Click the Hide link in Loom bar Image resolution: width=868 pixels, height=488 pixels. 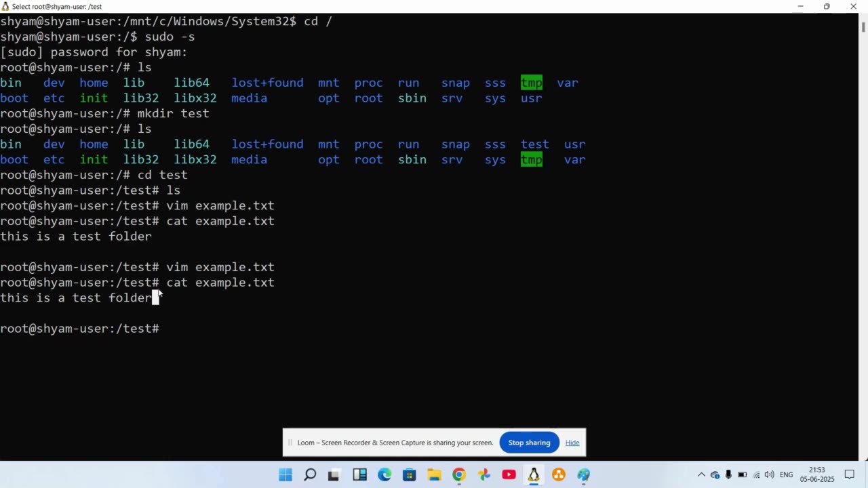pos(572,443)
